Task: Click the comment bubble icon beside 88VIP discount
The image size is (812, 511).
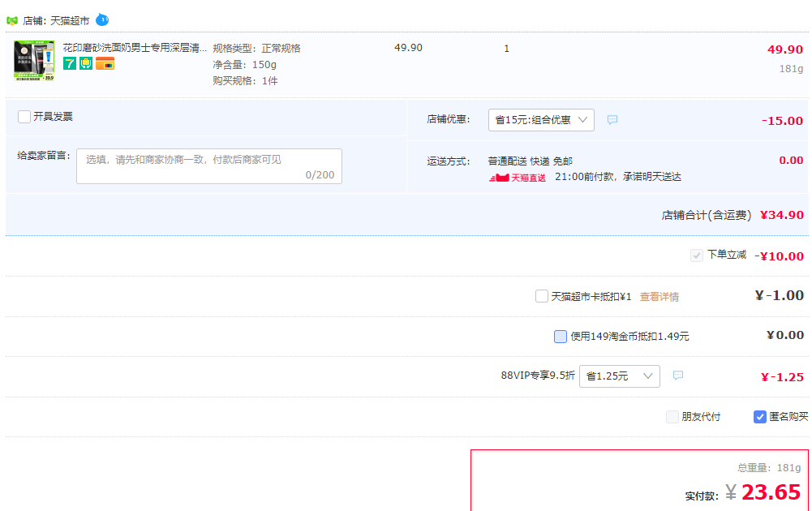Action: (678, 376)
